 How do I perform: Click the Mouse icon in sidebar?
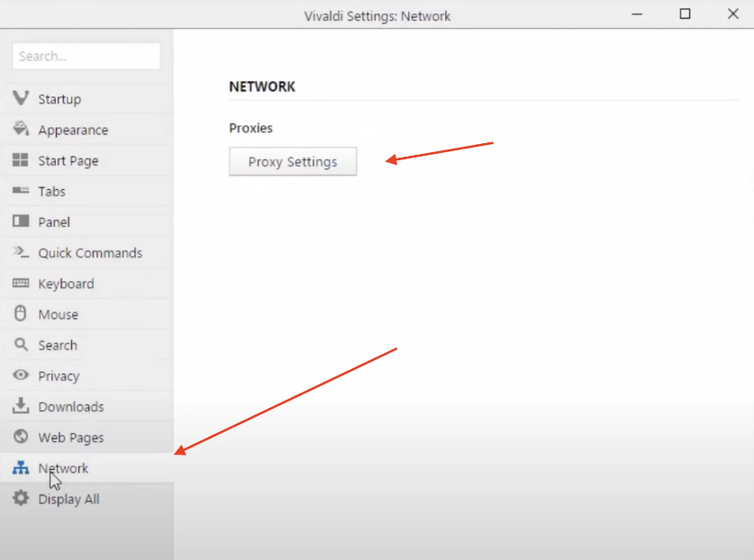(20, 313)
